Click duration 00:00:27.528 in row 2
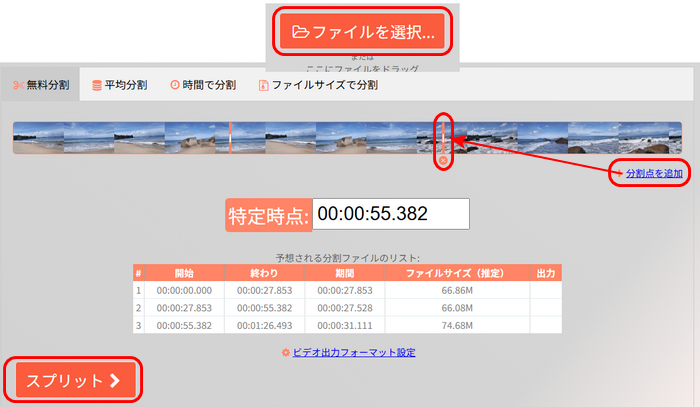Image resolution: width=700 pixels, height=407 pixels. 345,308
